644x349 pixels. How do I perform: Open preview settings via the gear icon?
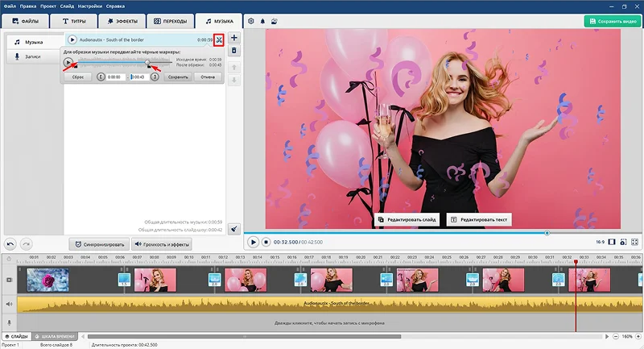click(x=251, y=21)
